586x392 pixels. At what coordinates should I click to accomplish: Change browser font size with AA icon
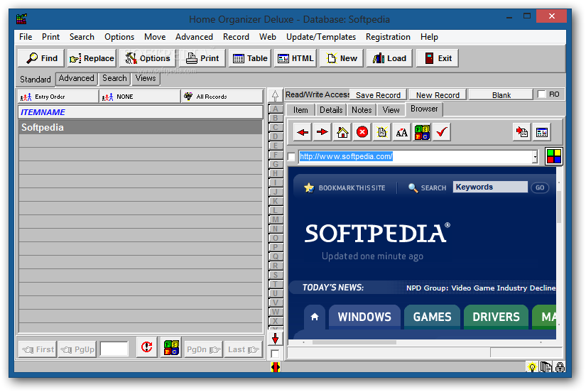point(402,132)
